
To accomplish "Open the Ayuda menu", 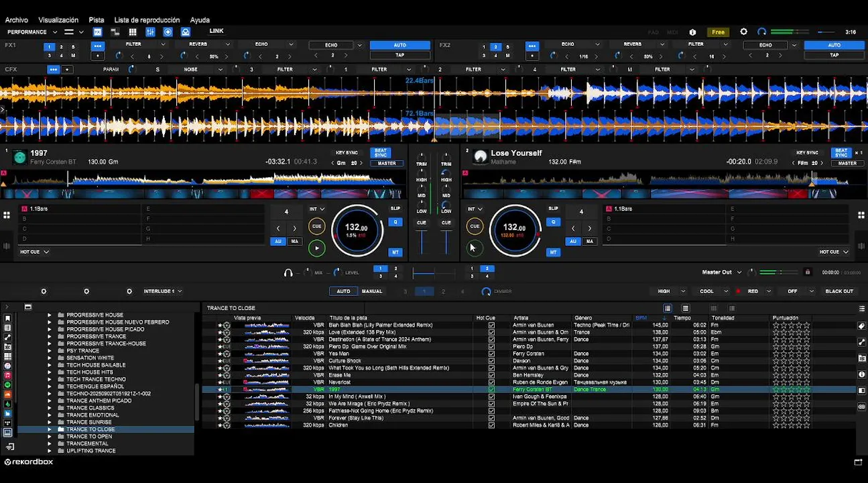I will pos(200,20).
